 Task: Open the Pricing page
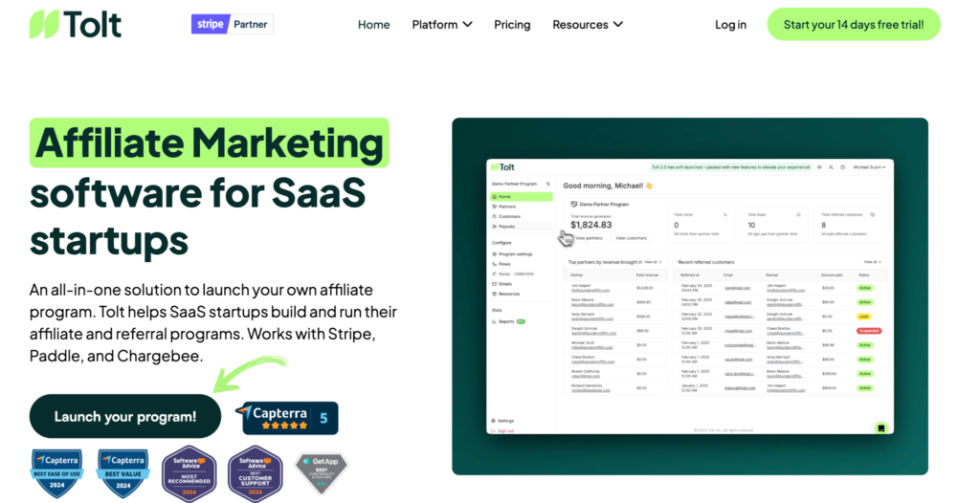512,24
